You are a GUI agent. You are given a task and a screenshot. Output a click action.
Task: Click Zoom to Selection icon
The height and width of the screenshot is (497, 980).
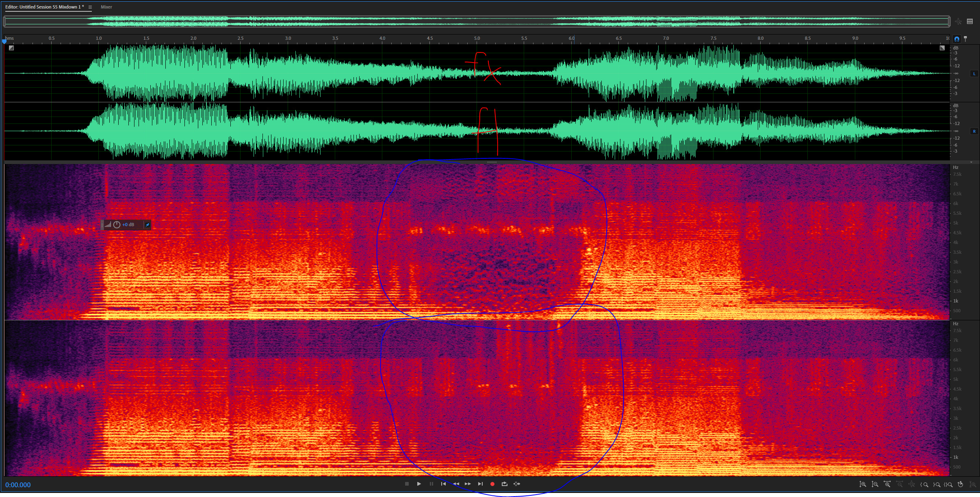tap(948, 484)
